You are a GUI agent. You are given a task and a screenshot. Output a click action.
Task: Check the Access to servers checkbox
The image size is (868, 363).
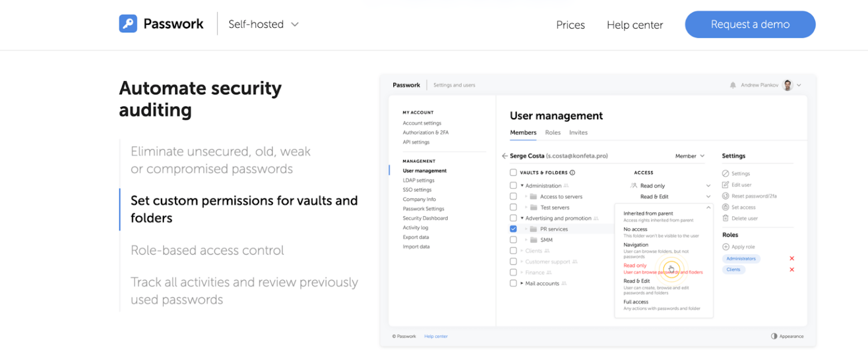pos(513,196)
